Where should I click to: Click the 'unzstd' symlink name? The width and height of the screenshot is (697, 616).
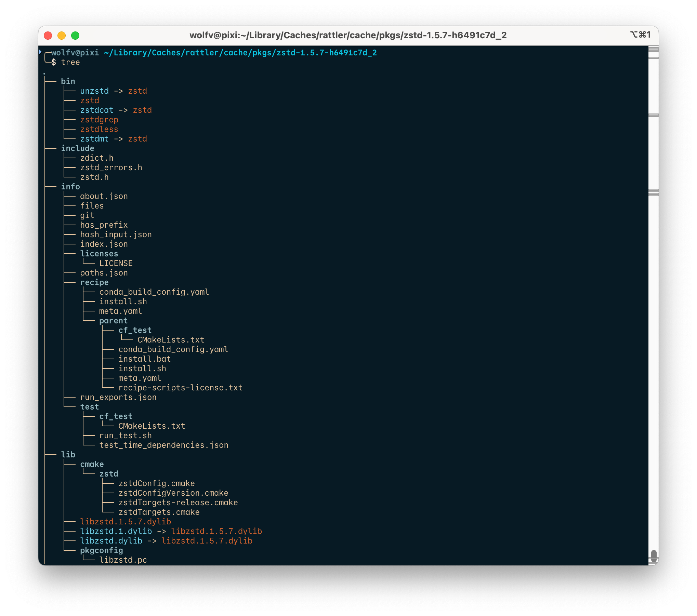[94, 91]
